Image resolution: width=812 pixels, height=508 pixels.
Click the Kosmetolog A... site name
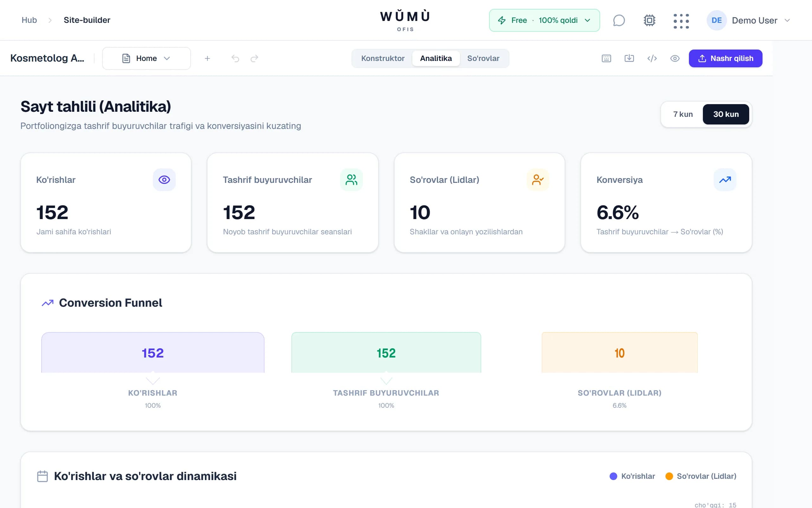(x=47, y=58)
